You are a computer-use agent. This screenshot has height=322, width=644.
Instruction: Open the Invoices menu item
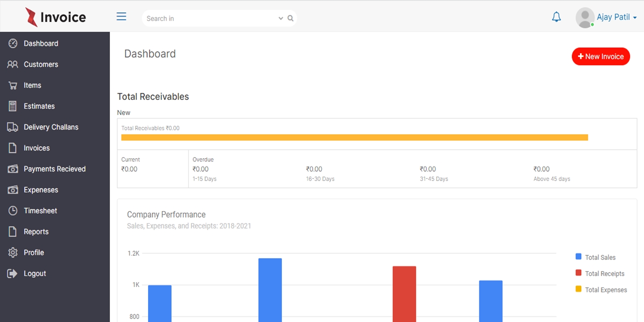36,148
